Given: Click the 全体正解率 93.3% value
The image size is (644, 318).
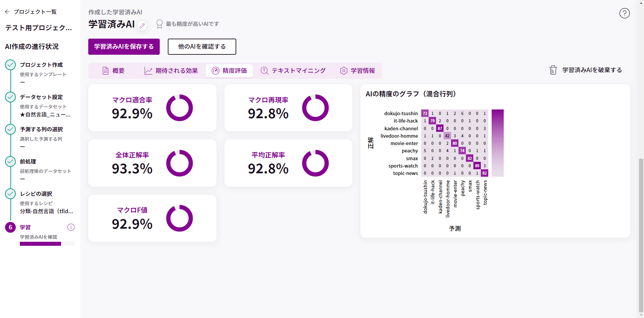Looking at the screenshot, I should point(132,169).
